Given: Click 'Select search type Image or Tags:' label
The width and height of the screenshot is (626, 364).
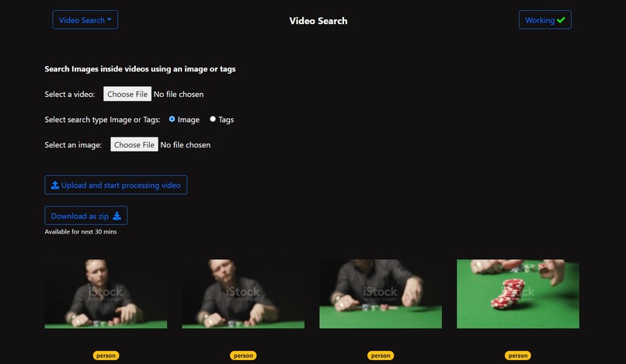Looking at the screenshot, I should (x=103, y=120).
